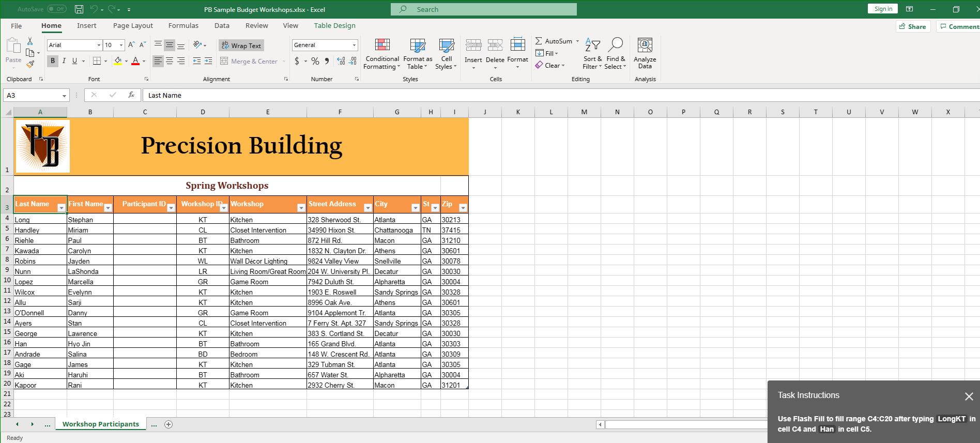Toggle Underline formatting
Viewport: 980px width, 443px height.
(x=74, y=61)
